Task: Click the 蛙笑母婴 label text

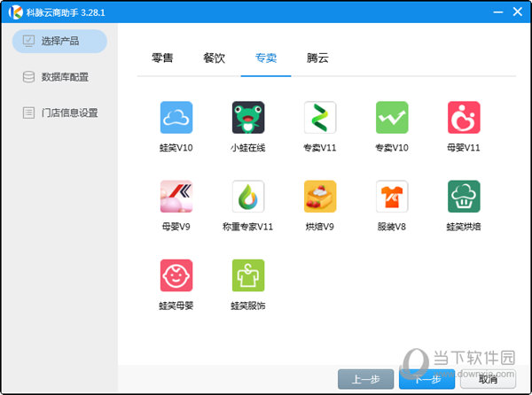Action: pyautogui.click(x=176, y=306)
